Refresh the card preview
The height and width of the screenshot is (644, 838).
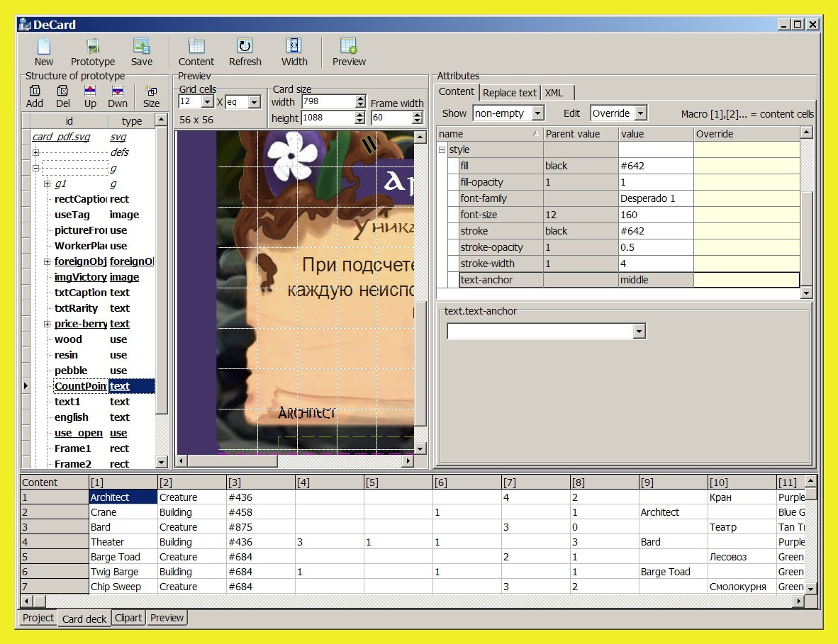[245, 47]
